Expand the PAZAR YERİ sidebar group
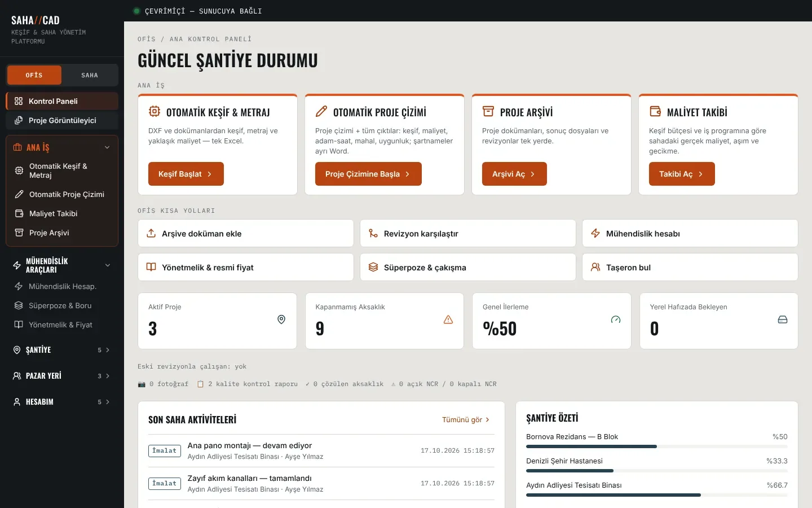812x508 pixels. (62, 376)
